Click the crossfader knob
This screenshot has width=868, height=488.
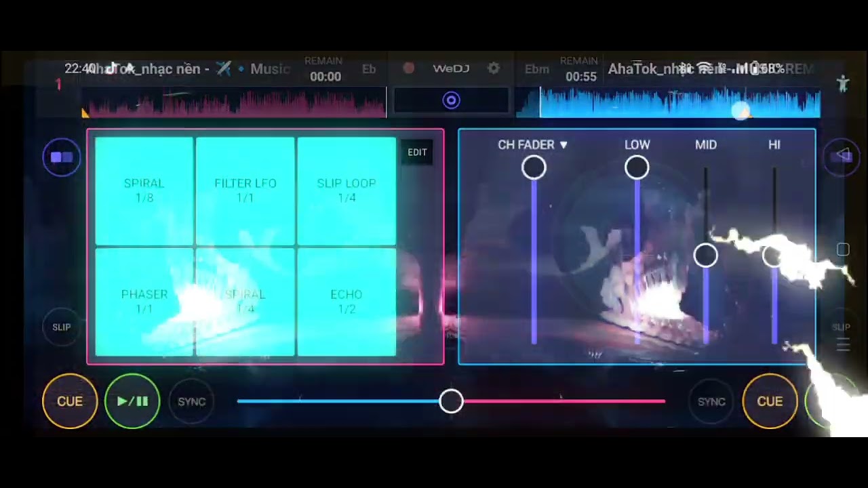click(x=451, y=401)
